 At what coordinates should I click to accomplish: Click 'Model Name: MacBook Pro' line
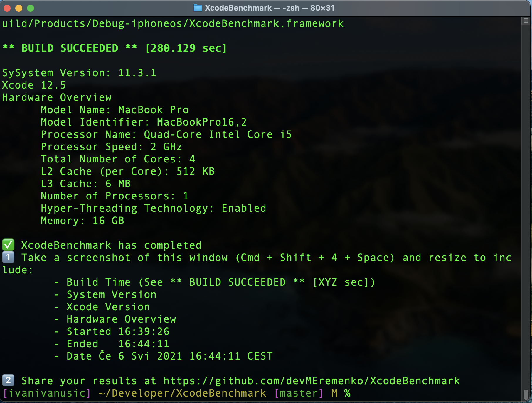coord(115,110)
